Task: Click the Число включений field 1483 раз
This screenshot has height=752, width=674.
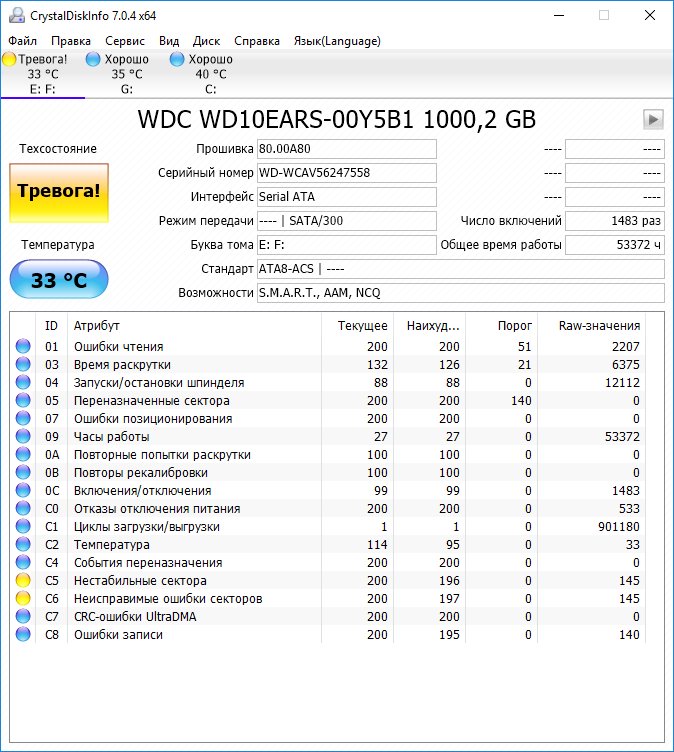Action: pyautogui.click(x=615, y=221)
